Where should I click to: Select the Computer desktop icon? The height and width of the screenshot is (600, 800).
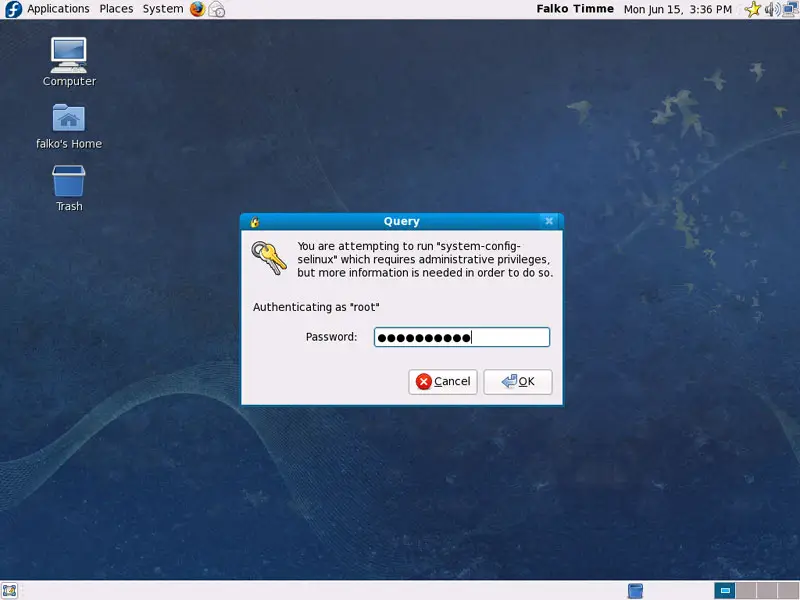tap(69, 62)
